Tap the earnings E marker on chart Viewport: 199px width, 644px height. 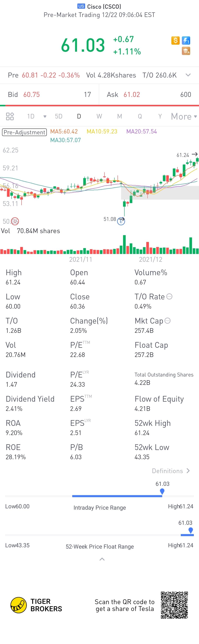tap(121, 221)
